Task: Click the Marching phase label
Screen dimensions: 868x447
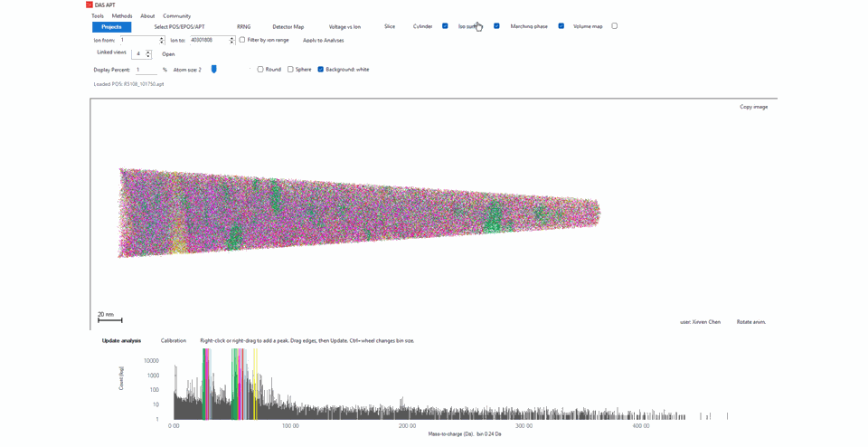Action: tap(529, 26)
